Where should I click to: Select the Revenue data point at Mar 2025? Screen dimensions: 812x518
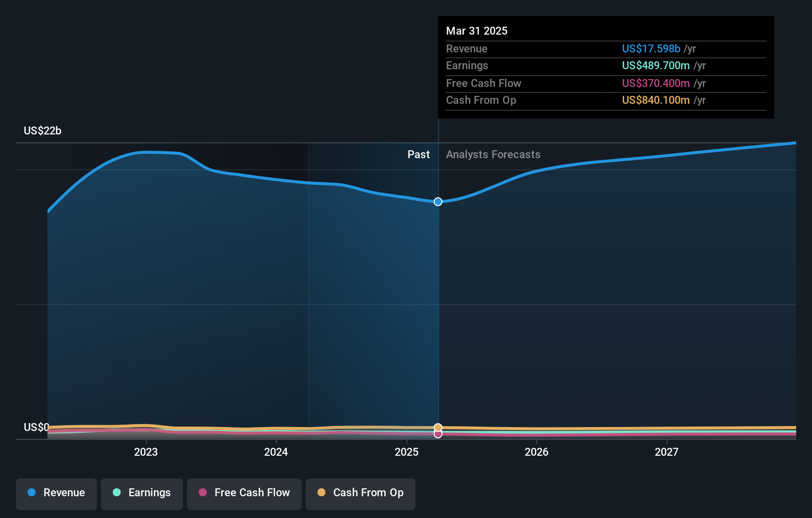[x=438, y=202]
